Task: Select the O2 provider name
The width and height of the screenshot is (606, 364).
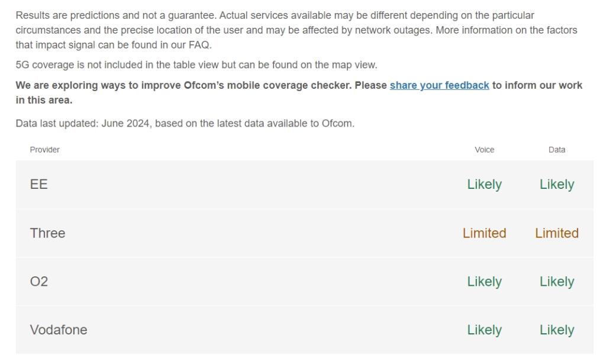Action: [x=39, y=281]
